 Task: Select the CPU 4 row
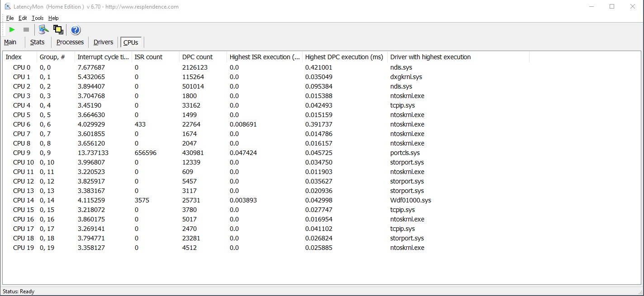coord(266,105)
